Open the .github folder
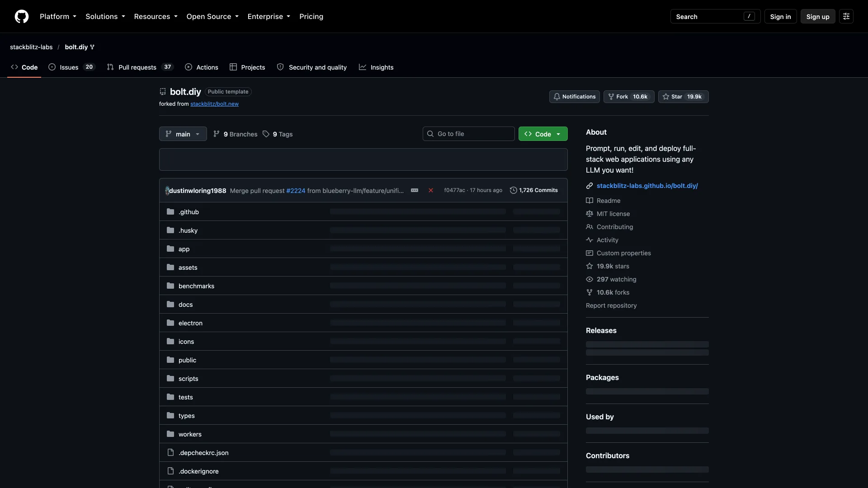The height and width of the screenshot is (488, 868). tap(189, 212)
